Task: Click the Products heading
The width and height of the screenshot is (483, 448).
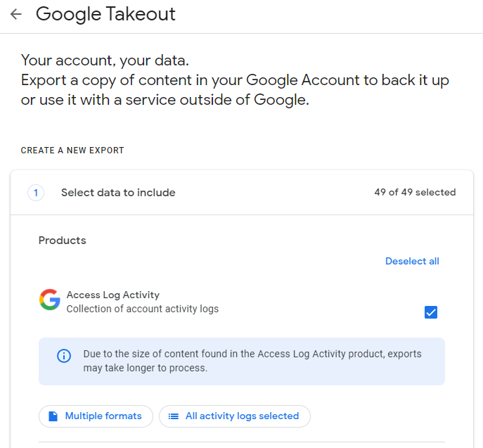Action: (x=62, y=241)
